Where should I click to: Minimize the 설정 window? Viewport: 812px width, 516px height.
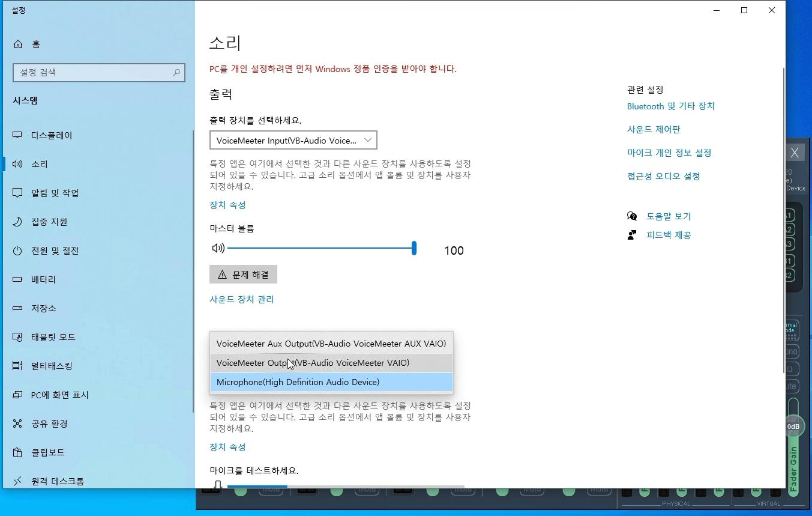pyautogui.click(x=717, y=10)
